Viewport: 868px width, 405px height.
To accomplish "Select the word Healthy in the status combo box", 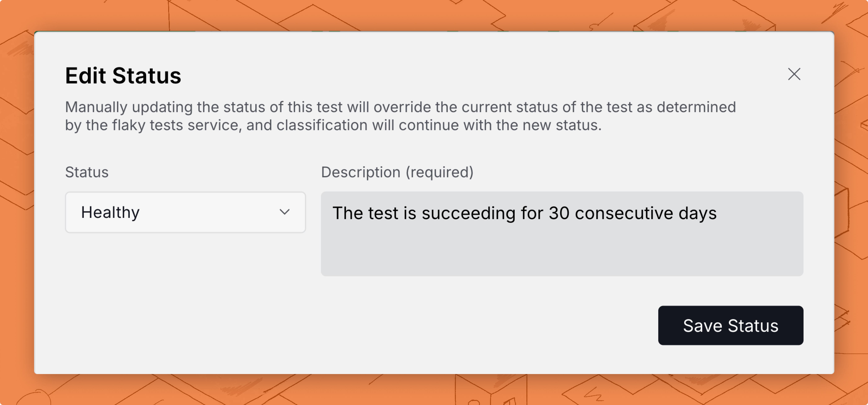I will [x=110, y=213].
